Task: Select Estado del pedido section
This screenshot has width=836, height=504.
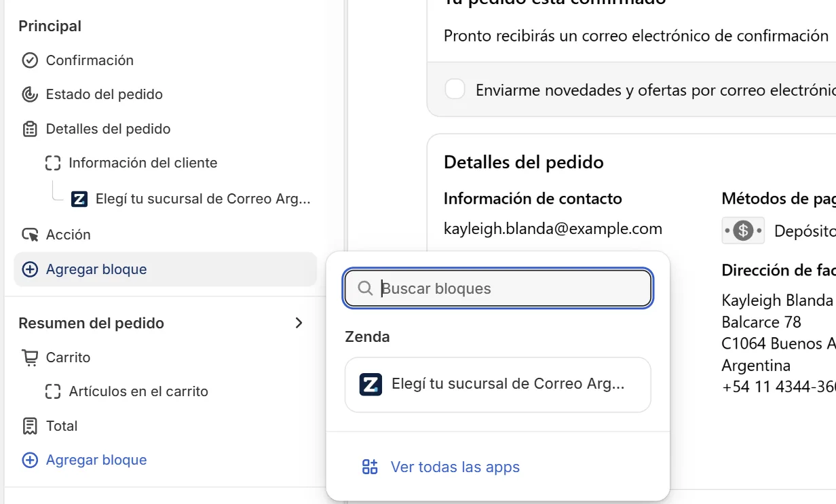Action: [104, 94]
